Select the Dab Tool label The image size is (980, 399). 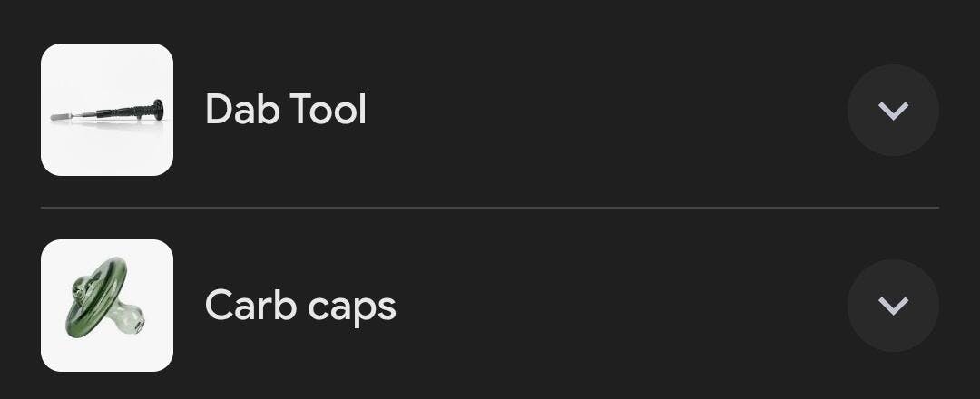286,110
